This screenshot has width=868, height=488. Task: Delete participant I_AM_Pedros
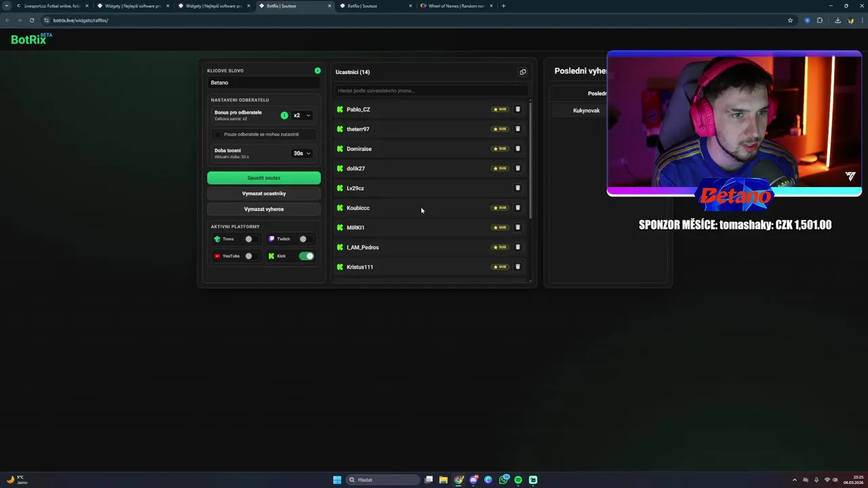517,247
